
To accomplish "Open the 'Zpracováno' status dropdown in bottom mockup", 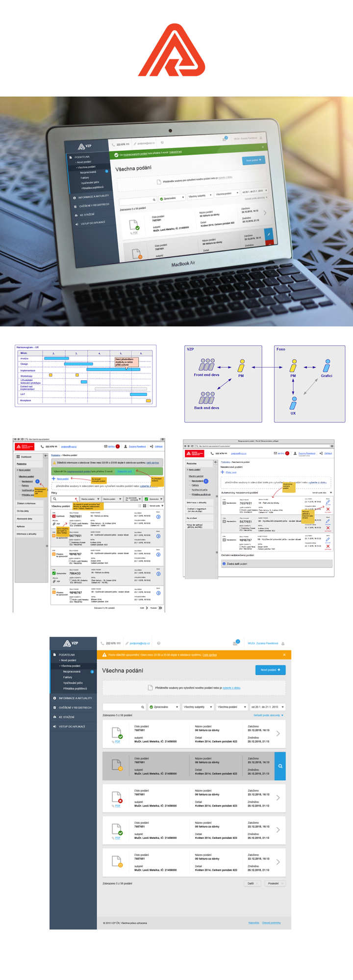I will click(x=163, y=707).
